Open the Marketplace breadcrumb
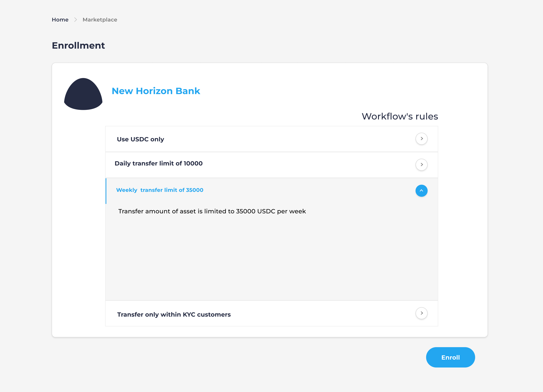 point(100,20)
